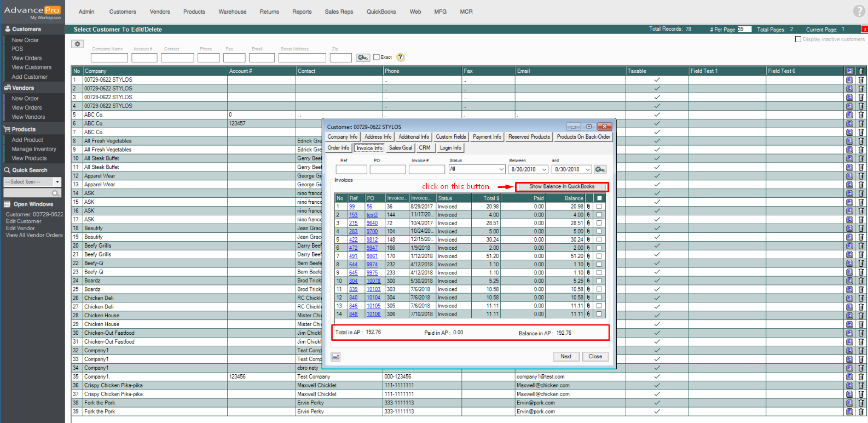The height and width of the screenshot is (423, 868).
Task: Tick the checkbox for invoice row 14
Action: pos(599,314)
